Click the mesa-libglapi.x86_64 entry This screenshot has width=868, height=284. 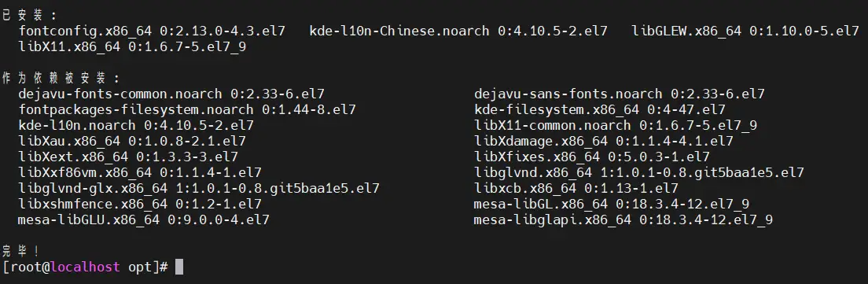pyautogui.click(x=623, y=219)
